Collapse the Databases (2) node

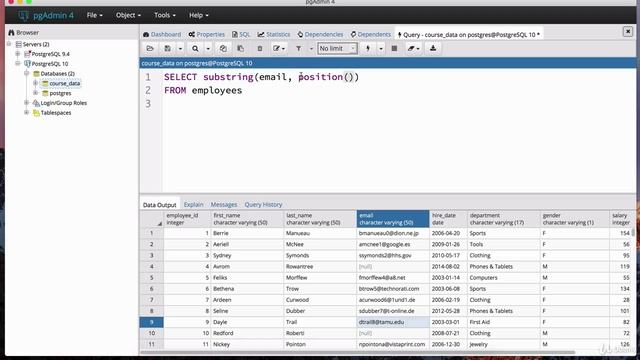click(27, 73)
